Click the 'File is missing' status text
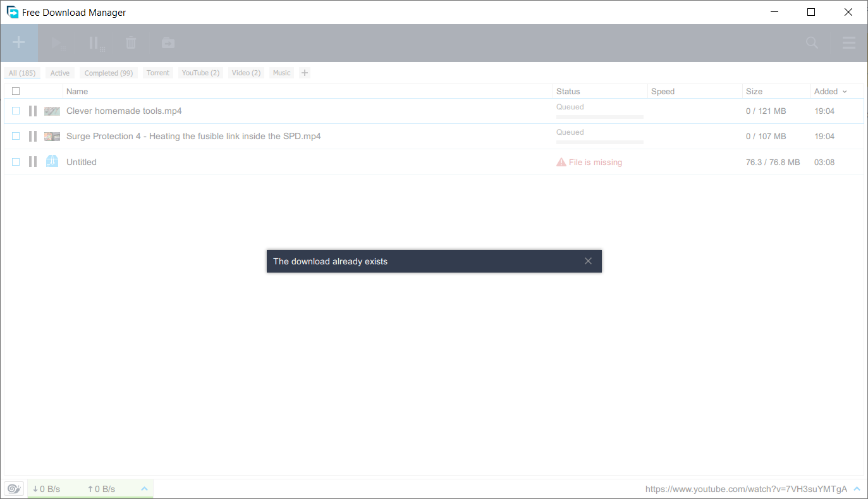The width and height of the screenshot is (868, 499). point(596,162)
